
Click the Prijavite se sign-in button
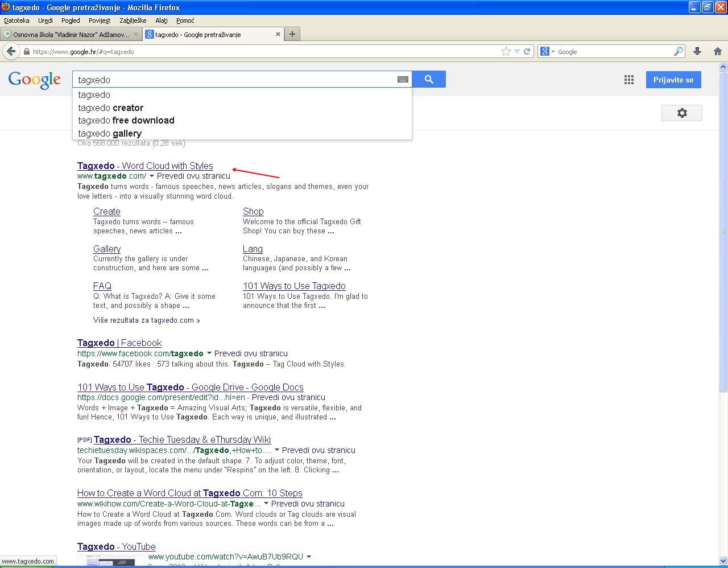(673, 80)
